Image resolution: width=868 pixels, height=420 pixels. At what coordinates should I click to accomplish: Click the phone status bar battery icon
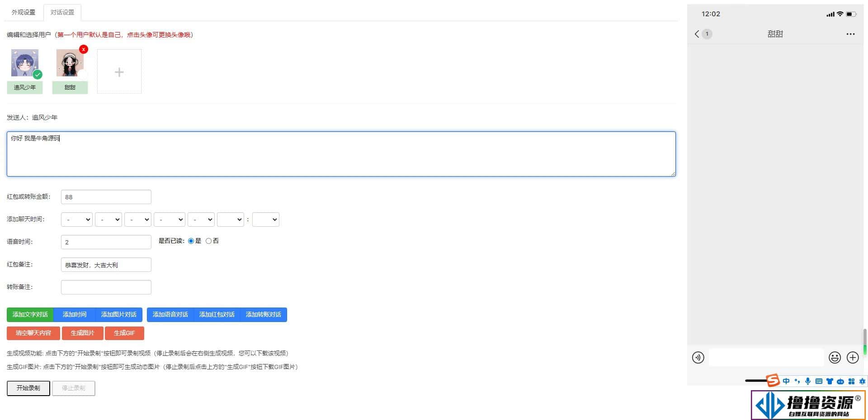(x=851, y=14)
